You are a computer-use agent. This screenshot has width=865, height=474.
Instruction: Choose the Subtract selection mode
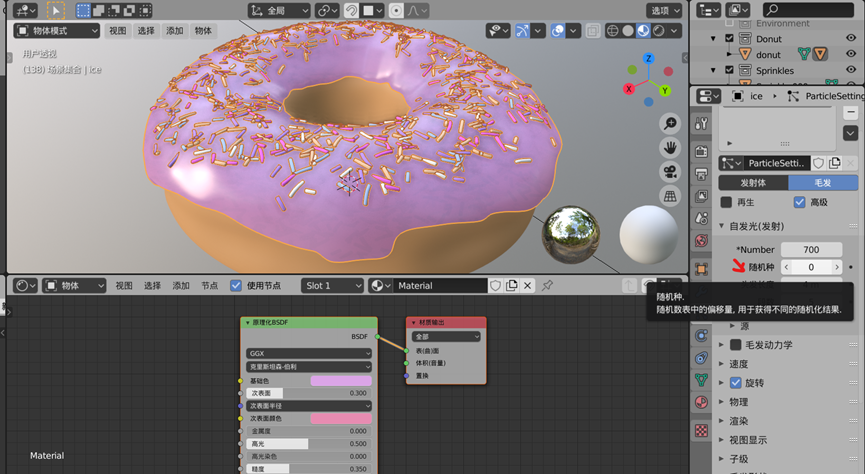(x=114, y=10)
